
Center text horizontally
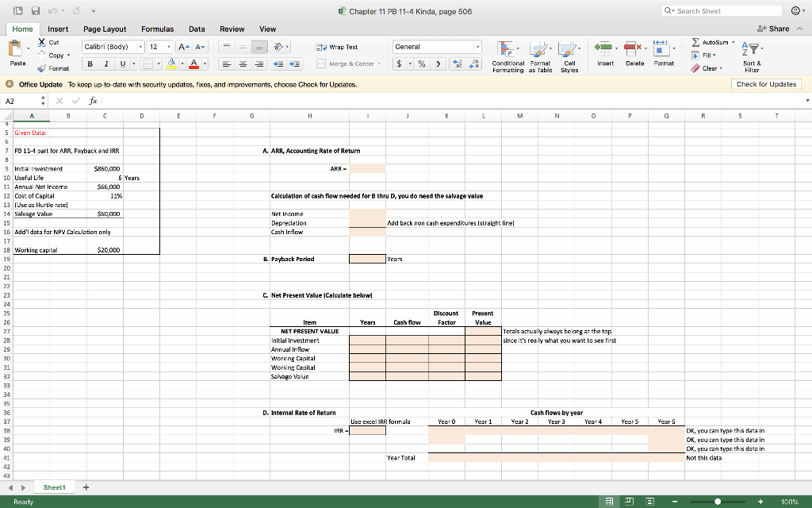coord(243,63)
